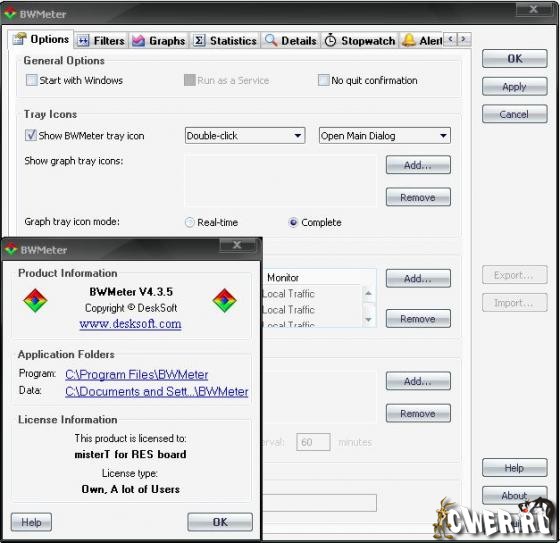Click Remove next to graph tray icons
This screenshot has height=543, width=560.
click(418, 197)
